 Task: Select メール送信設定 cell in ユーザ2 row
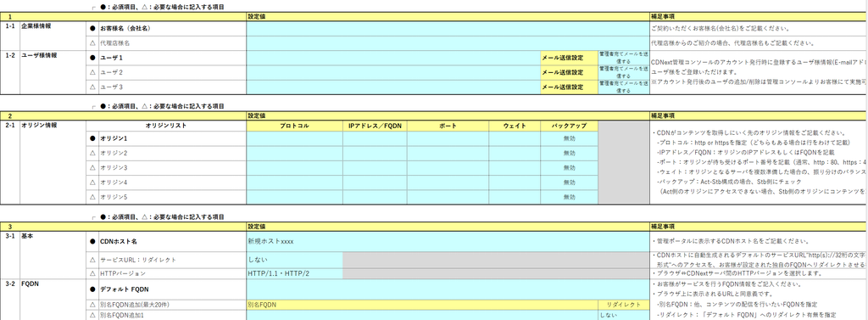click(569, 73)
